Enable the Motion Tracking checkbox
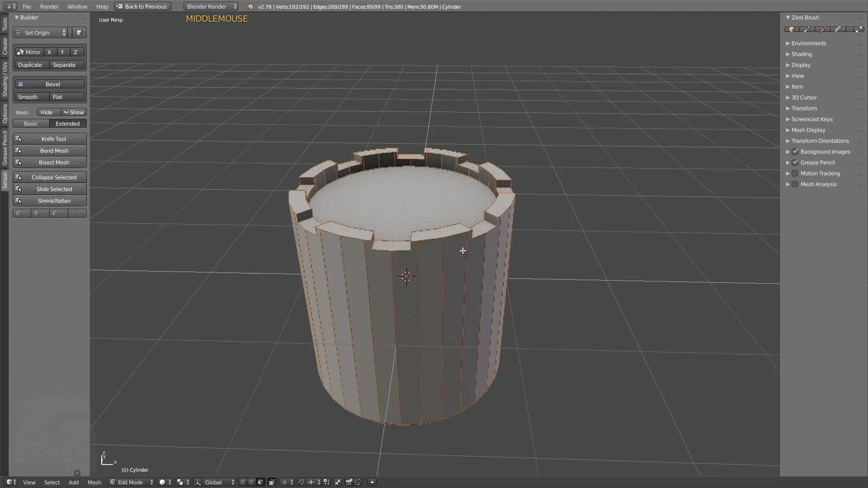Image resolution: width=868 pixels, height=488 pixels. coord(795,173)
